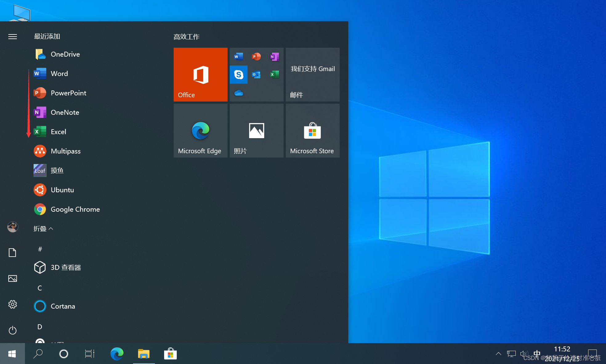606x364 pixels.
Task: Click the Power button icon
Action: pyautogui.click(x=13, y=330)
